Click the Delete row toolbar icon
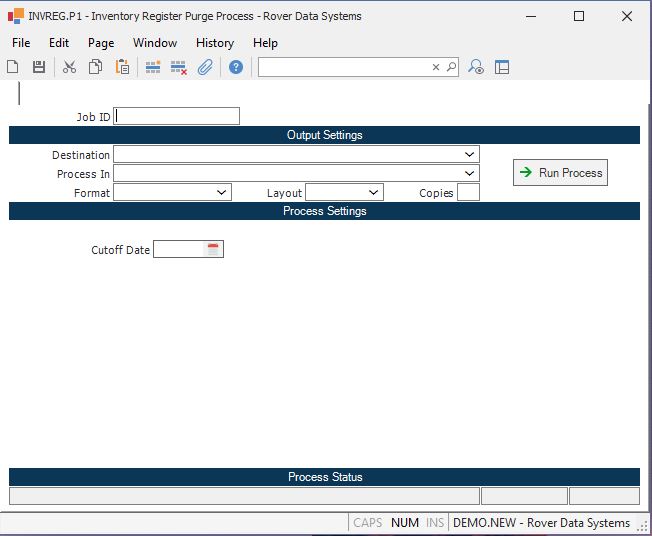The width and height of the screenshot is (652, 536). tap(179, 67)
